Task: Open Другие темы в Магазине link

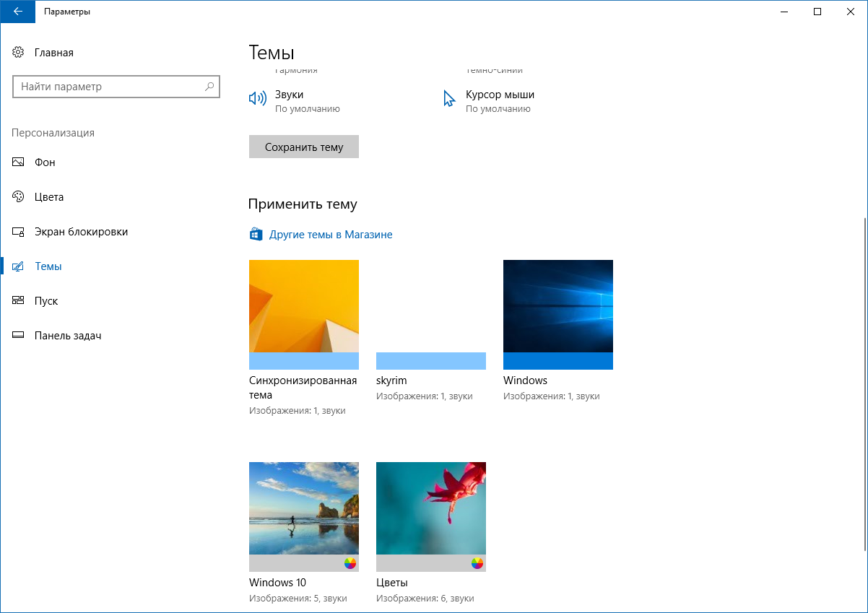Action: pyautogui.click(x=331, y=235)
